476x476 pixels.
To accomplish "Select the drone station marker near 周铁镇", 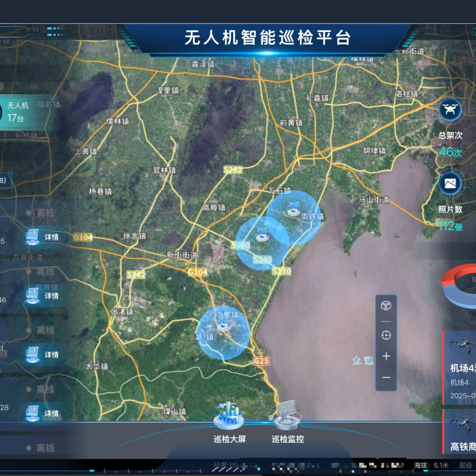I will [x=293, y=209].
